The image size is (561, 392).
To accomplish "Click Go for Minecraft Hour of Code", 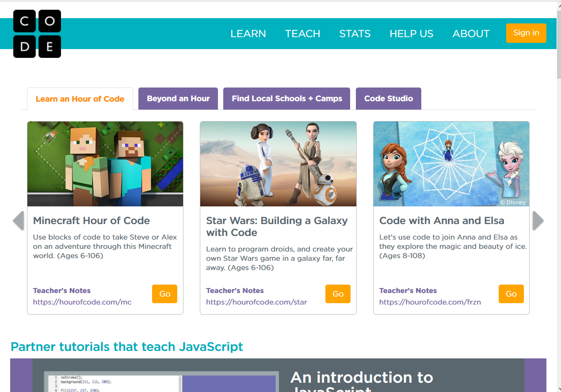I will click(x=164, y=293).
